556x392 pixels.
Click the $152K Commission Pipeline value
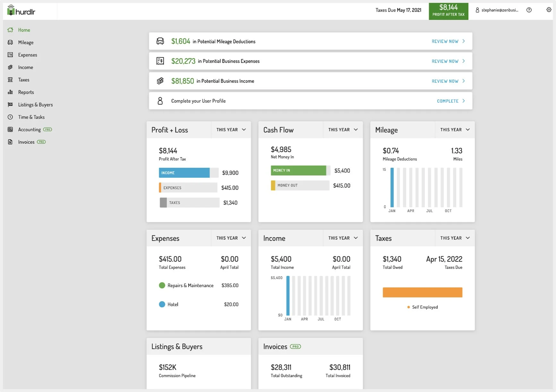pos(167,367)
